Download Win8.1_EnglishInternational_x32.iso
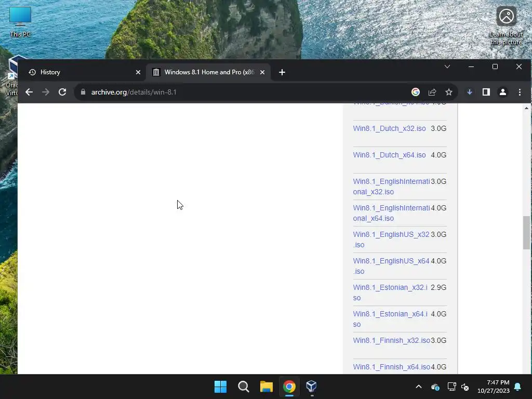Screen dimensions: 532x399 tap(391, 187)
